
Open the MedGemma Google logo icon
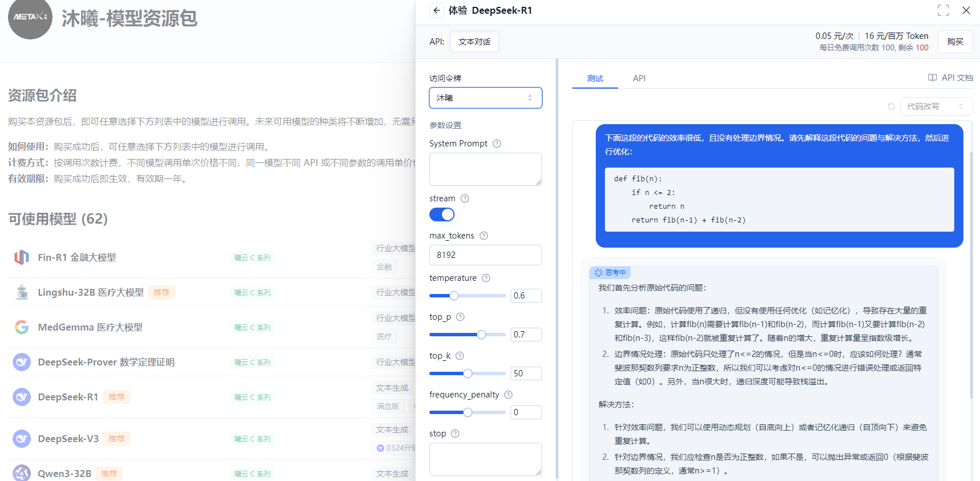pyautogui.click(x=22, y=327)
